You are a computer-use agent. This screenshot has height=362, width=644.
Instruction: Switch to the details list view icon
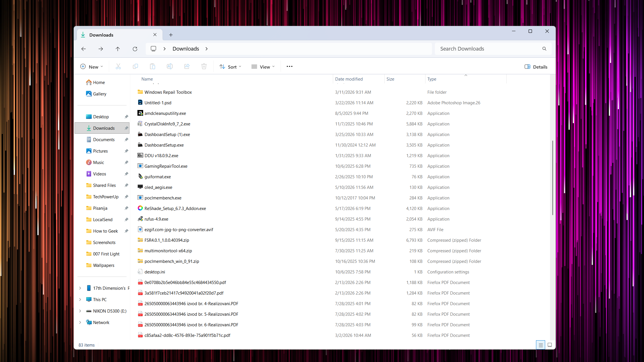coord(541,345)
